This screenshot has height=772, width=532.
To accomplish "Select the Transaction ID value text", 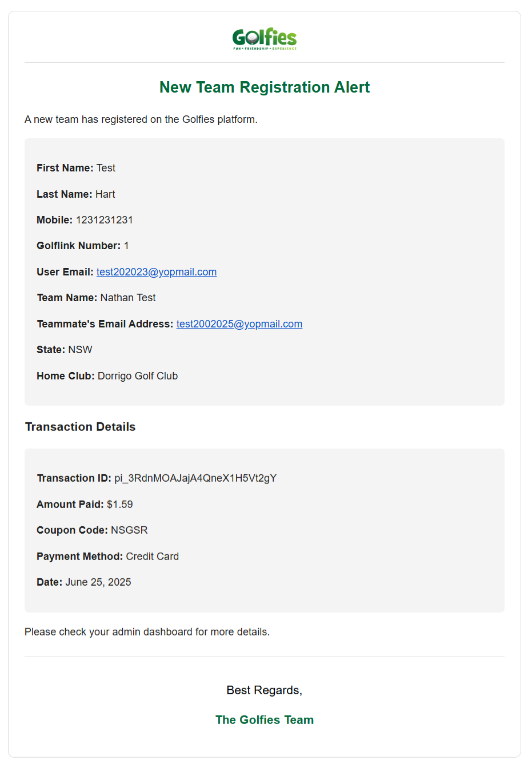I will [x=195, y=478].
